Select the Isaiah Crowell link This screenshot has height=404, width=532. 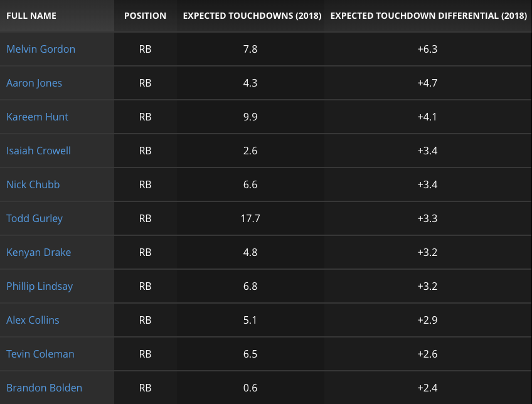[39, 151]
